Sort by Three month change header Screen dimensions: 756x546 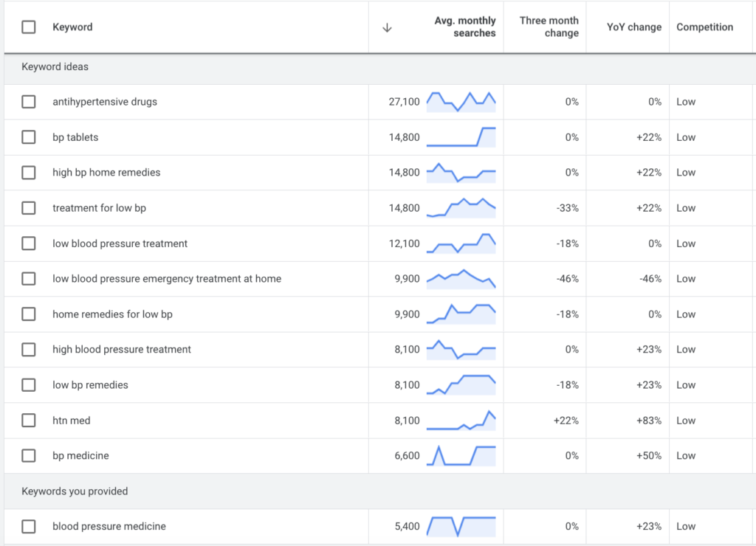tap(549, 27)
